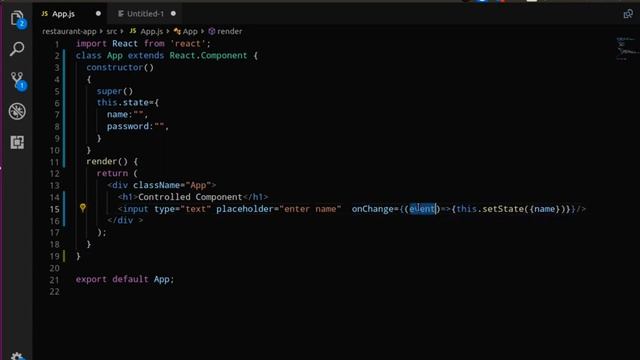
Task: Click the 'enter name' placeholder string
Action: pyautogui.click(x=310, y=209)
